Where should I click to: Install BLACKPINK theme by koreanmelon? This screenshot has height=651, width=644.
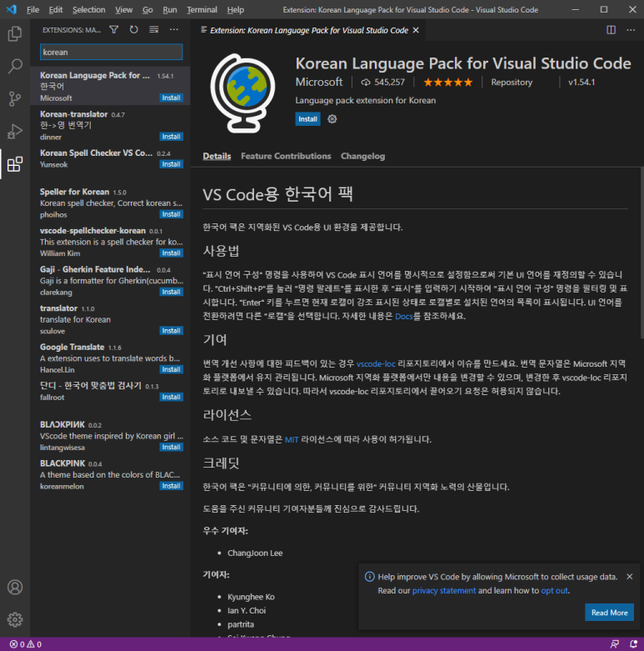pyautogui.click(x=171, y=486)
